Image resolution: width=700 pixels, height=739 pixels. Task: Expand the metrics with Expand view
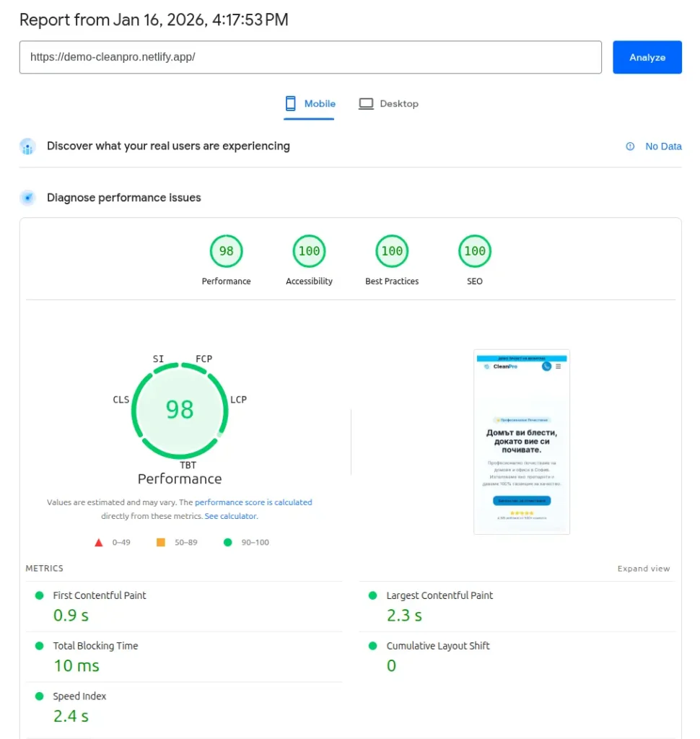coord(642,568)
